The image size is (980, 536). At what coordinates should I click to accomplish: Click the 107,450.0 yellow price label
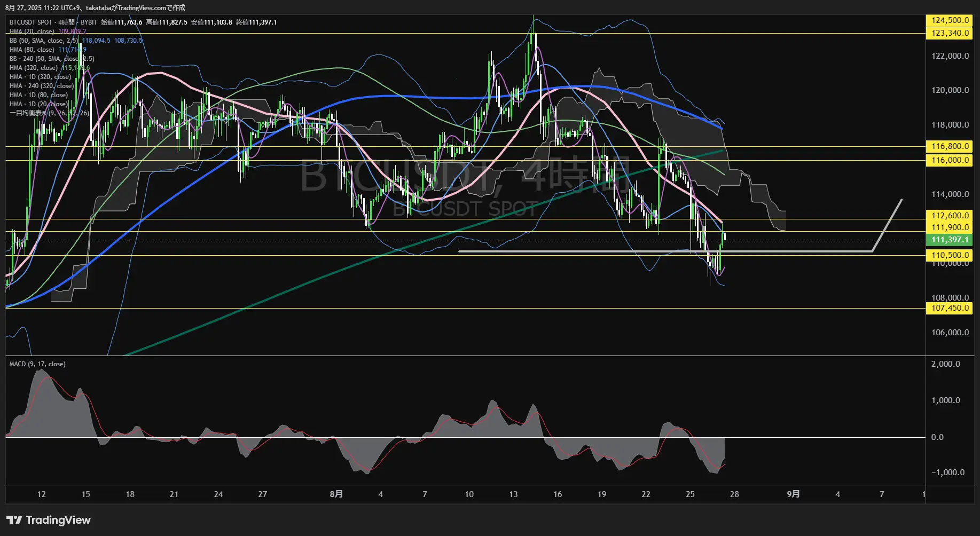click(949, 308)
